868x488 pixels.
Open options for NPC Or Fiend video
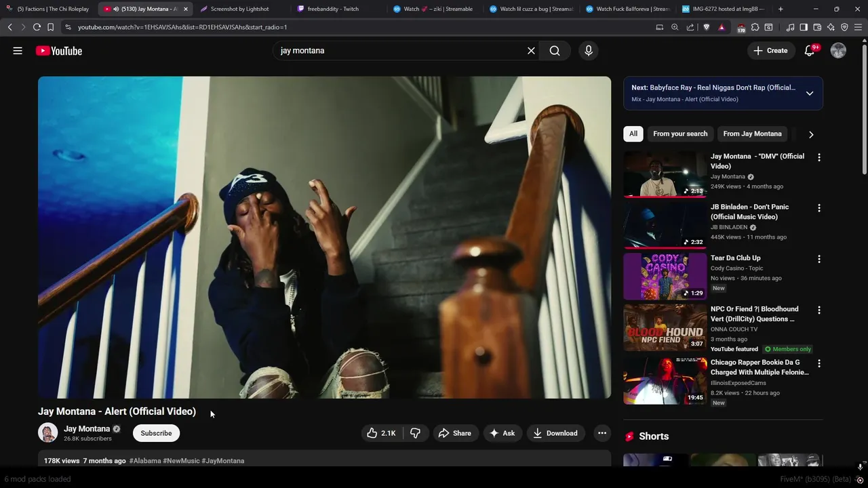point(818,310)
